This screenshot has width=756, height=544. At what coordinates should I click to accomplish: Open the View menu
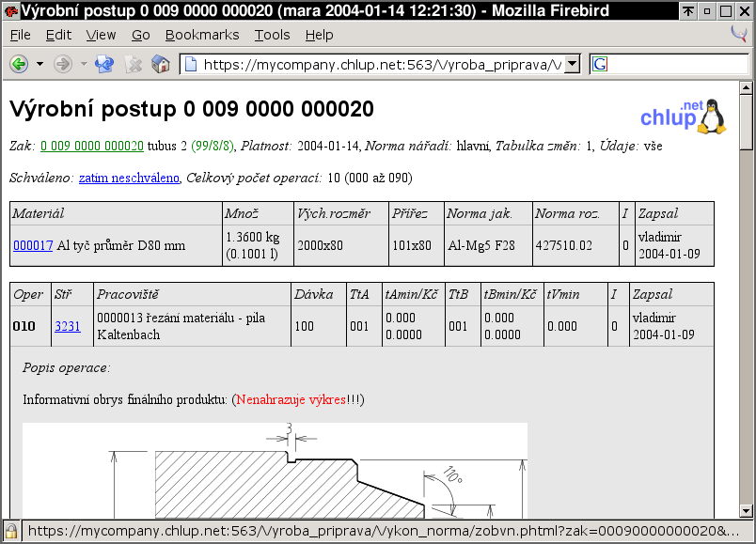101,35
